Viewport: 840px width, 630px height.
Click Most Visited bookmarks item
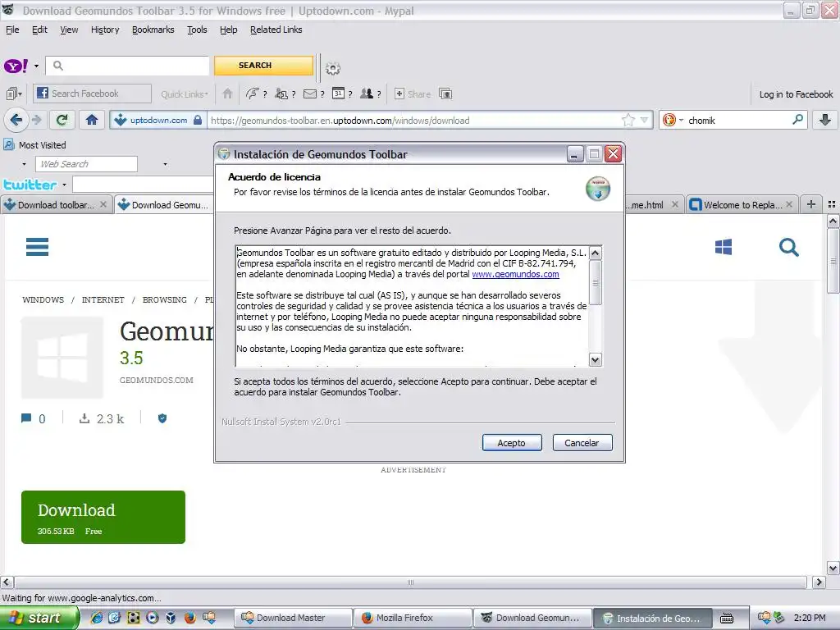[x=35, y=145]
